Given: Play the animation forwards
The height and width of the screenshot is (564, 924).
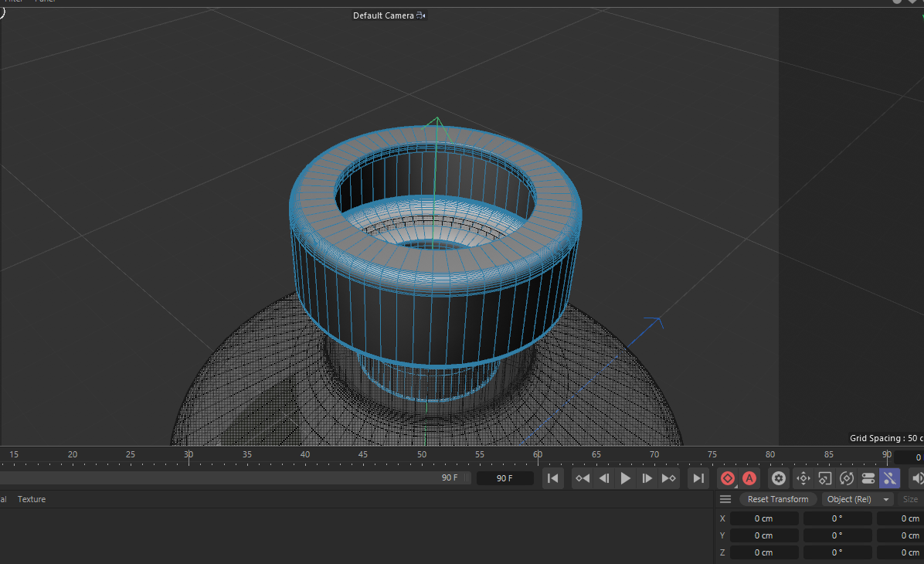Looking at the screenshot, I should click(625, 478).
